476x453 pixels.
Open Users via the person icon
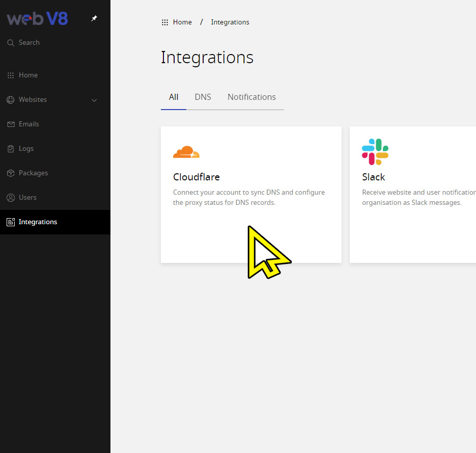(11, 198)
